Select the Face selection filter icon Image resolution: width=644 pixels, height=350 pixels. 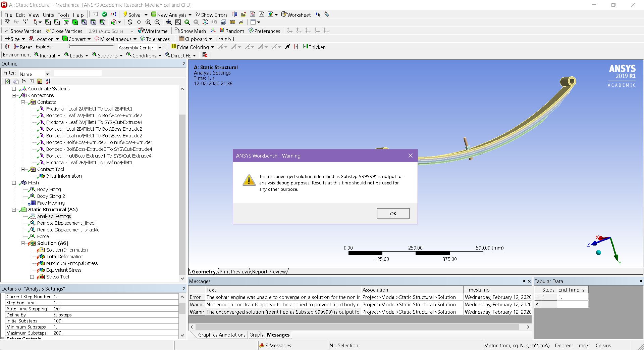pos(66,22)
